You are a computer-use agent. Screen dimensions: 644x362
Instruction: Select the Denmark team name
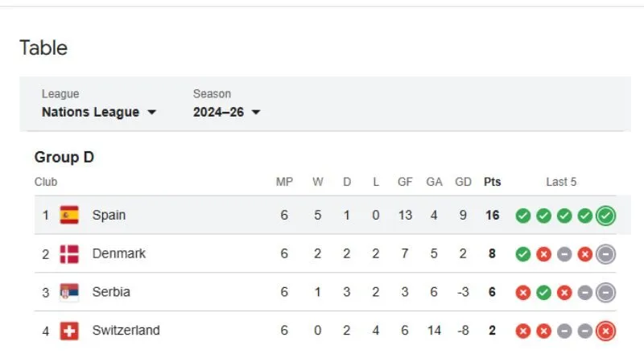coord(119,253)
